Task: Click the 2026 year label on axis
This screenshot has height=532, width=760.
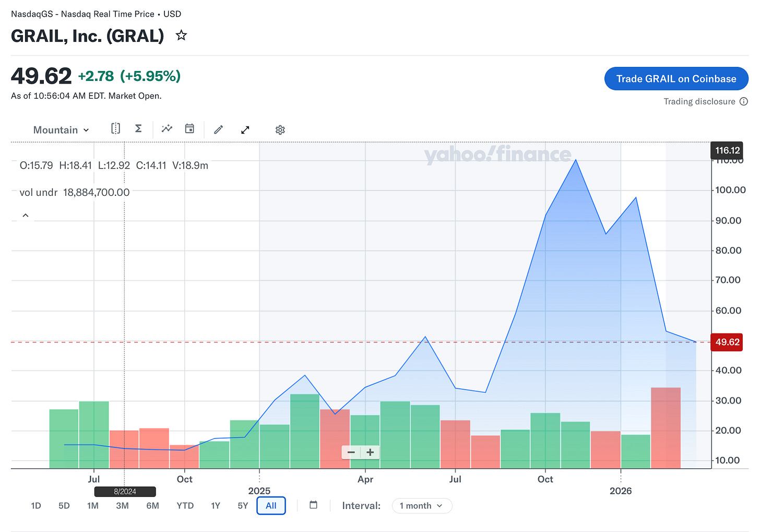Action: (x=621, y=491)
